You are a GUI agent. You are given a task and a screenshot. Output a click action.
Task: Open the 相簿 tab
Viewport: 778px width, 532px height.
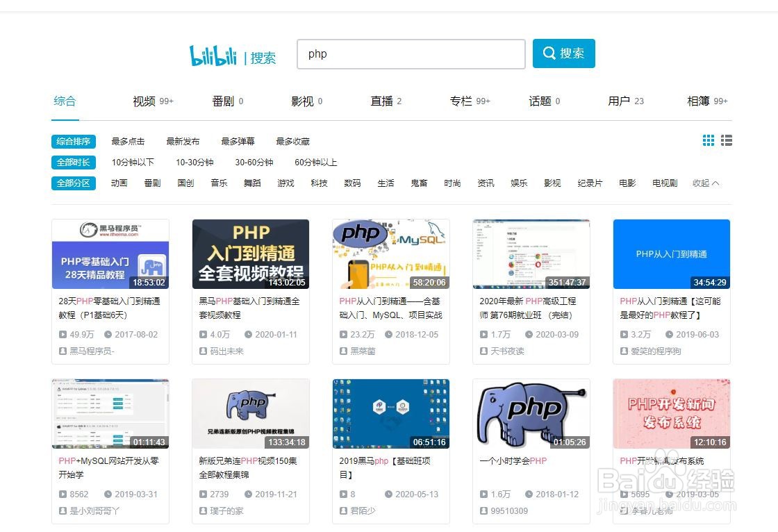(707, 101)
